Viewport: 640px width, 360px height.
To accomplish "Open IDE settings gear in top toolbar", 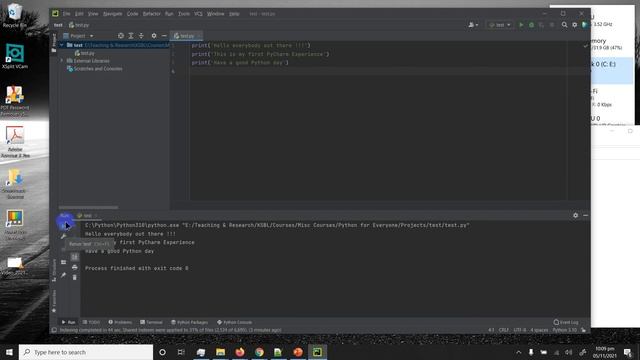I will coord(574,25).
